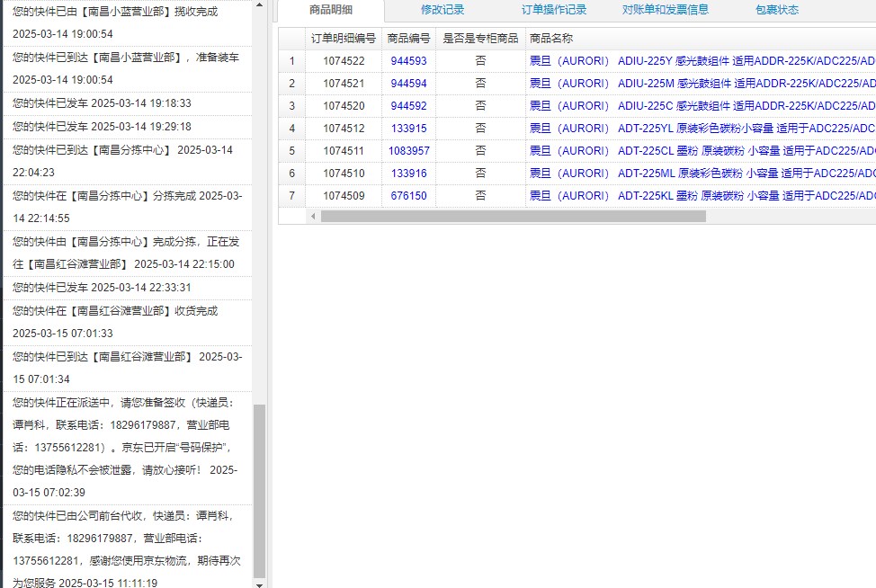This screenshot has width=876, height=588.
Task: Click row number 4 in the product table
Action: [x=291, y=129]
